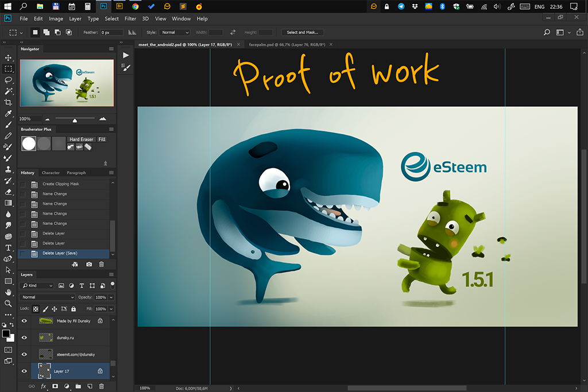Click the Navigator preview thumbnail
Image resolution: width=588 pixels, height=392 pixels.
(x=67, y=83)
